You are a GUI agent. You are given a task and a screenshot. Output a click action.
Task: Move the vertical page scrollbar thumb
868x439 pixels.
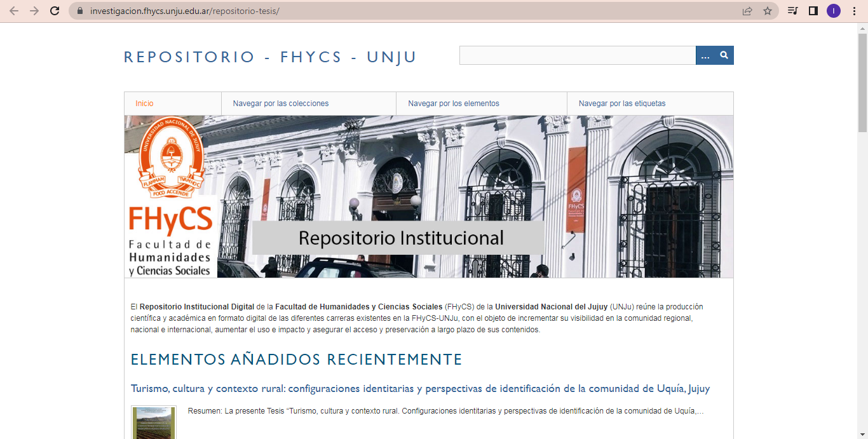(862, 83)
